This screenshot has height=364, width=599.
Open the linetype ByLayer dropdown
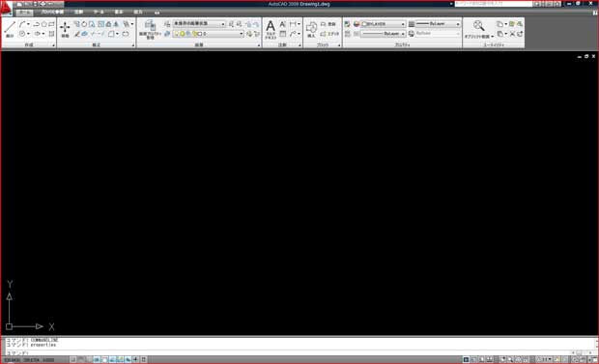click(x=384, y=34)
